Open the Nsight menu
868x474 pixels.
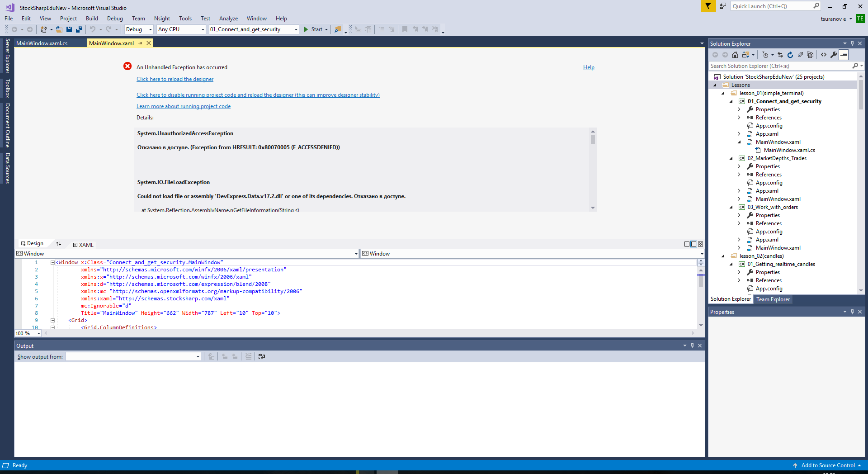[x=162, y=19]
